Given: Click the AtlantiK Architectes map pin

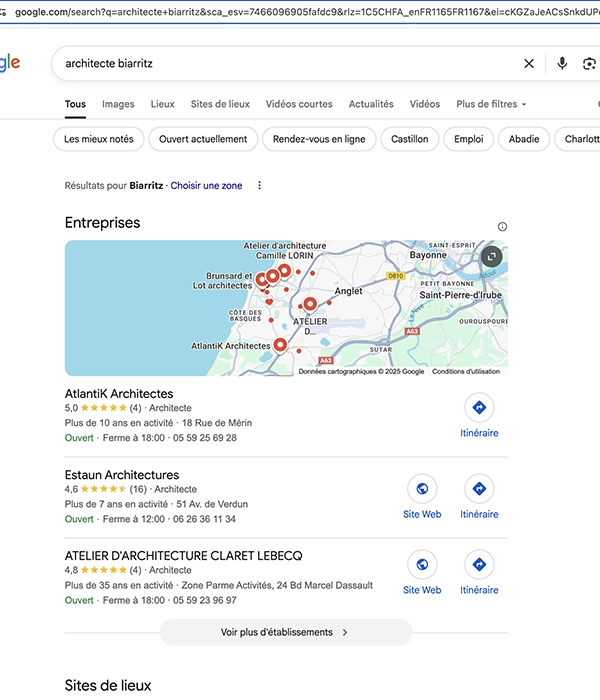Looking at the screenshot, I should (x=280, y=345).
